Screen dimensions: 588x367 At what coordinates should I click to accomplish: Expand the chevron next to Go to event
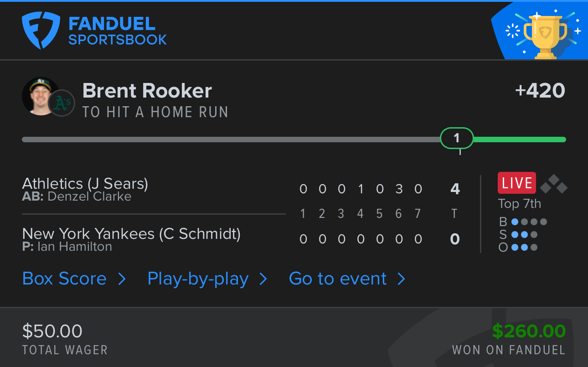pos(401,279)
